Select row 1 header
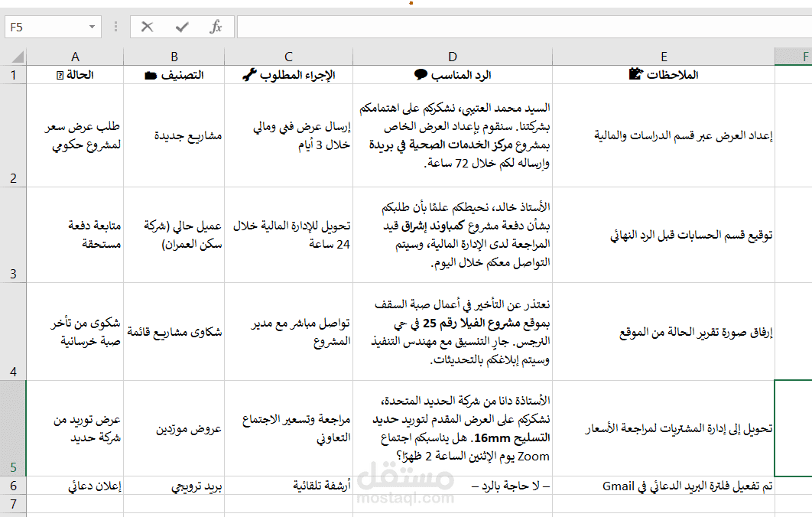This screenshot has height=517, width=812. [13, 75]
